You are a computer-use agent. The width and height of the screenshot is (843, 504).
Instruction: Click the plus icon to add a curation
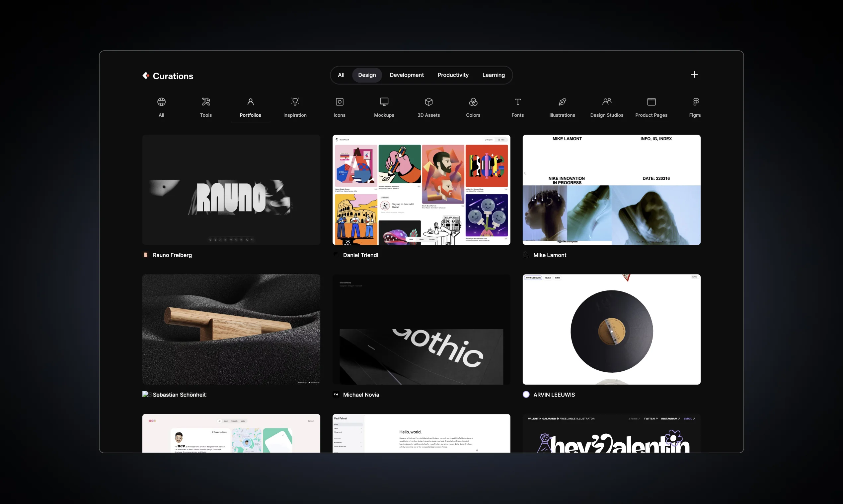(694, 74)
